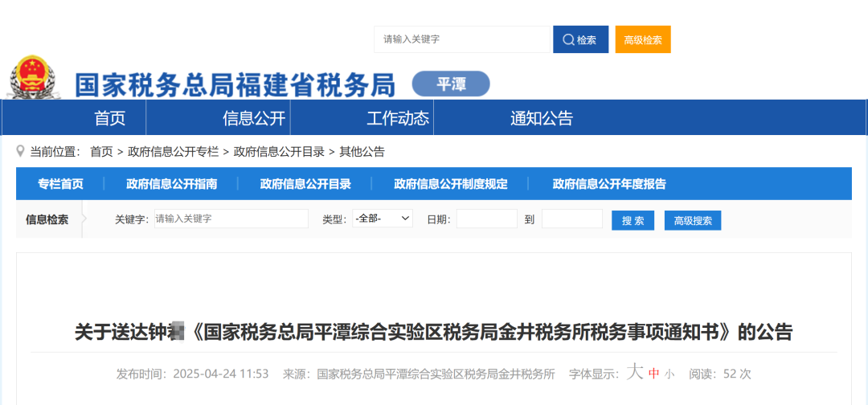This screenshot has height=405, width=868.
Task: Click the blue 检索 search button
Action: click(x=579, y=39)
